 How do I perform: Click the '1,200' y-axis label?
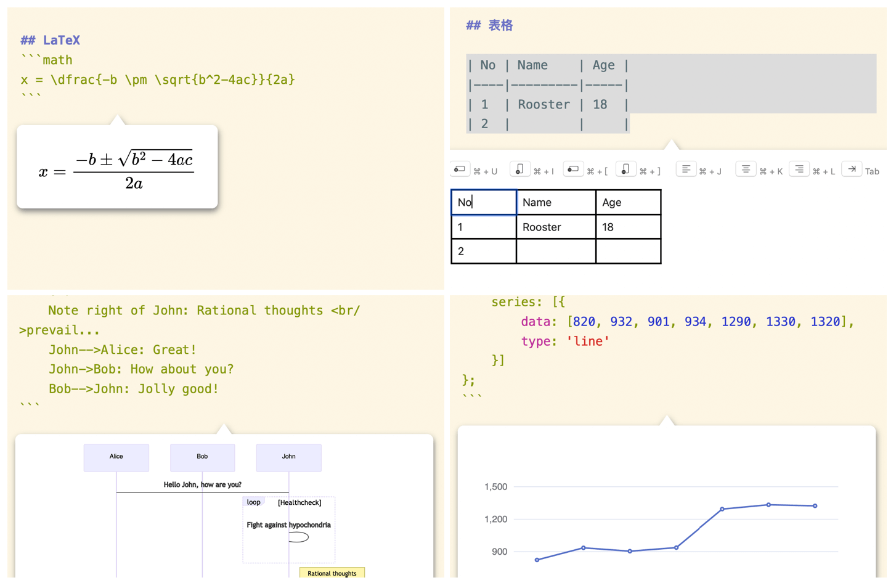[x=495, y=519]
